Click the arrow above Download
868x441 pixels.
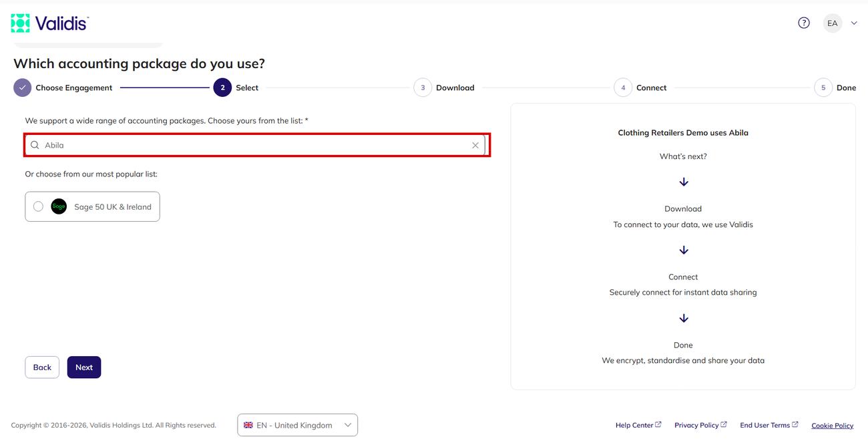[683, 182]
